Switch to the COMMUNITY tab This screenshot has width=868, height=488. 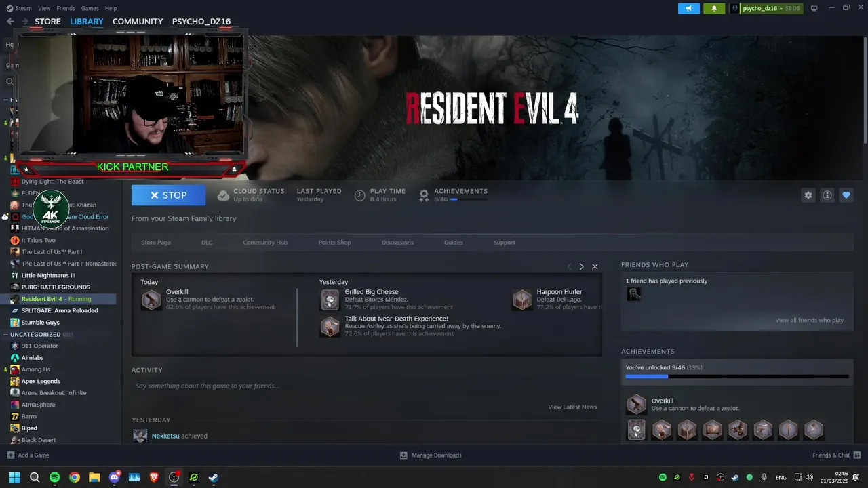tap(138, 21)
